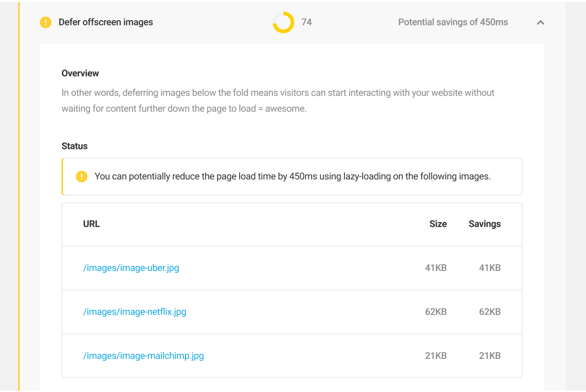Viewport: 586px width, 392px height.
Task: Select the URL column header
Action: 91,224
